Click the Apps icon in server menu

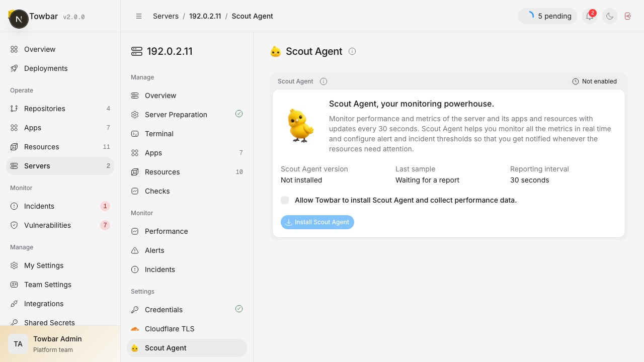[x=135, y=153]
